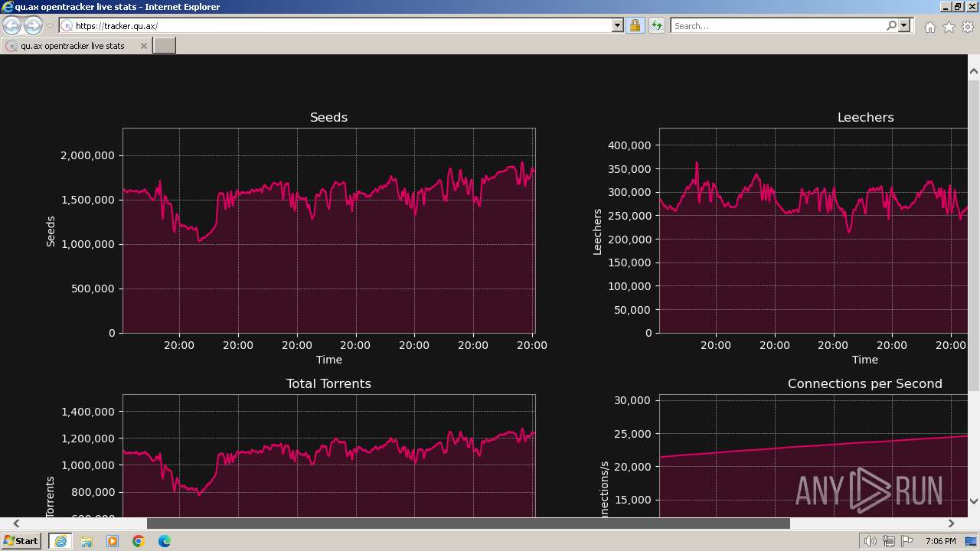
Task: Click the 50,000 label on Leechers axis
Action: [x=632, y=310]
